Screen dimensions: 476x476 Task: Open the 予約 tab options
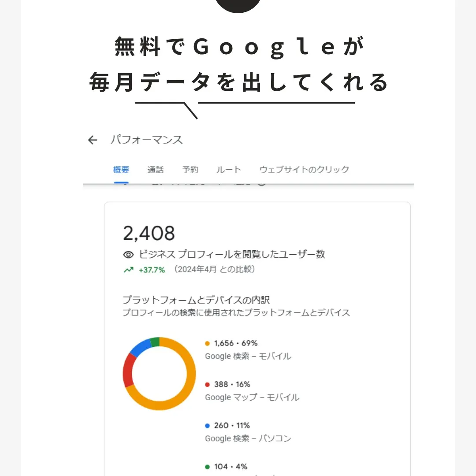[190, 169]
